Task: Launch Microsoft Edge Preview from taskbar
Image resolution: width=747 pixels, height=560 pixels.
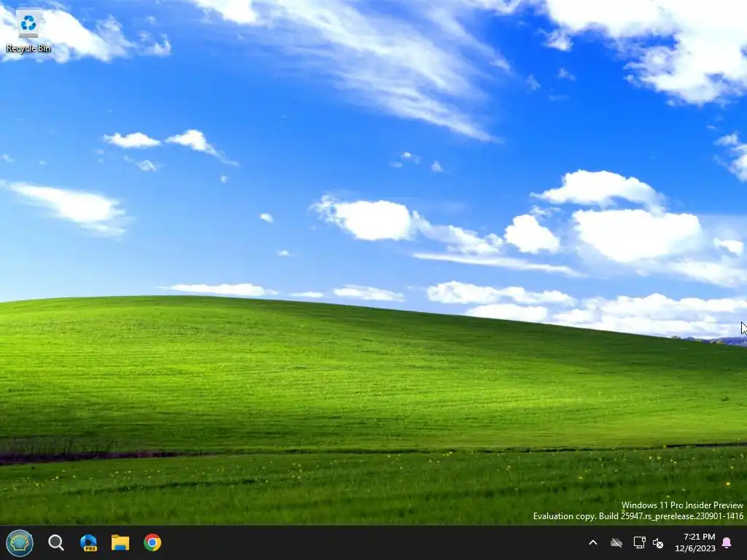Action: pyautogui.click(x=88, y=542)
